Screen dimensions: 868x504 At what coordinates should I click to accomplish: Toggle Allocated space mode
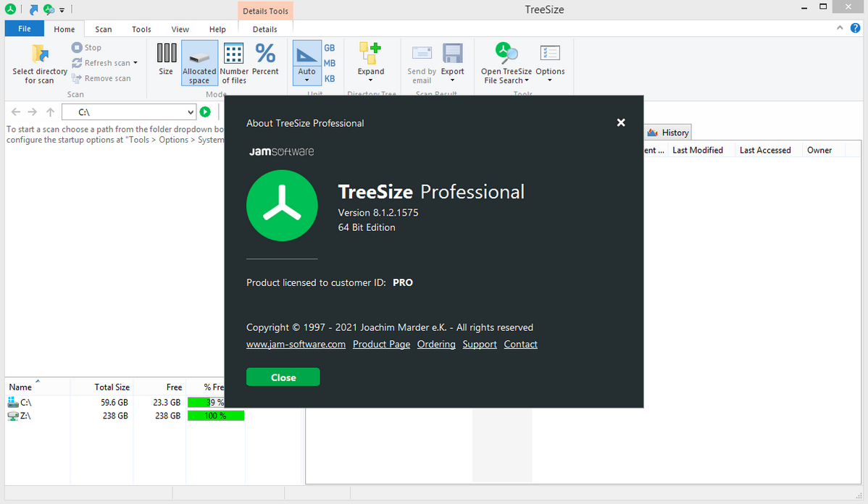tap(199, 63)
